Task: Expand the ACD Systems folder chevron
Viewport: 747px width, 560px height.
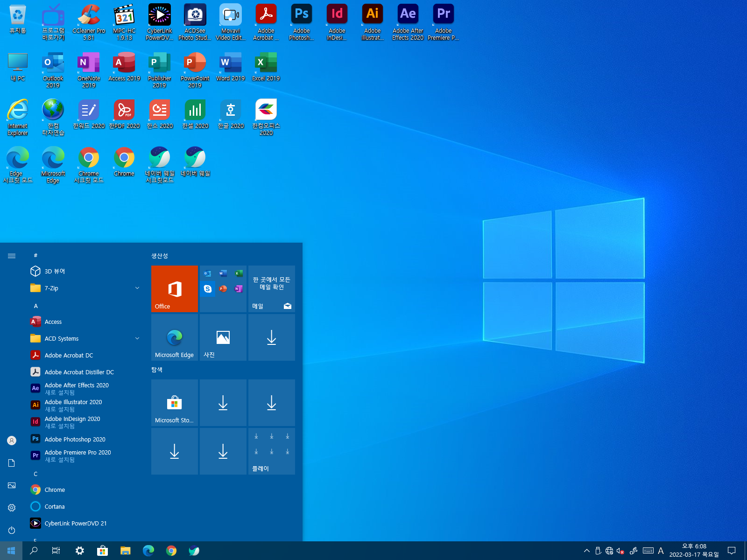Action: [137, 338]
